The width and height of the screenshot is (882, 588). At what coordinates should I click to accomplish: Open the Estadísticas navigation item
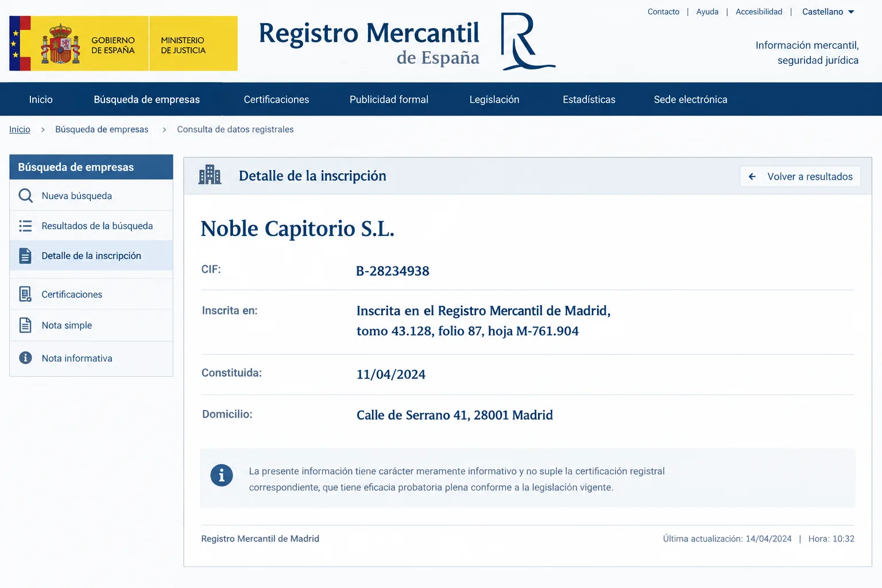[x=589, y=99]
